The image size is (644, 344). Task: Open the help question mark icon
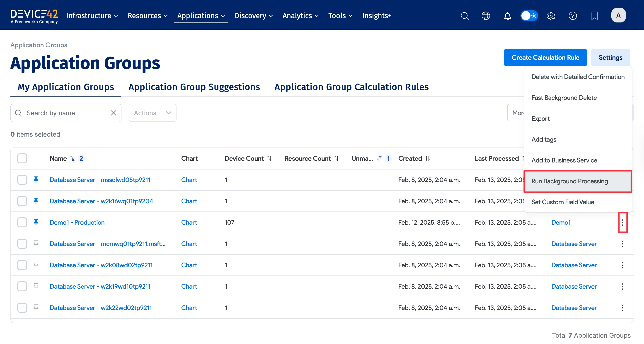tap(573, 16)
